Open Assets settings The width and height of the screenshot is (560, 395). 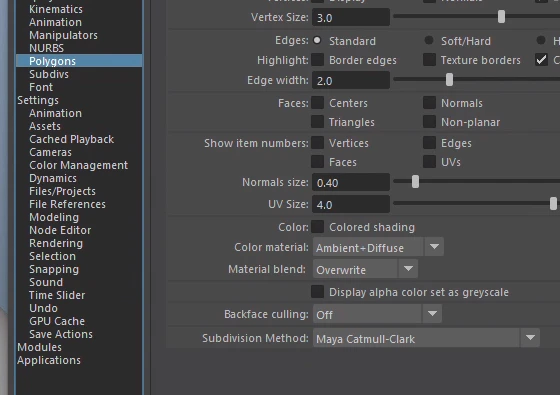point(45,126)
